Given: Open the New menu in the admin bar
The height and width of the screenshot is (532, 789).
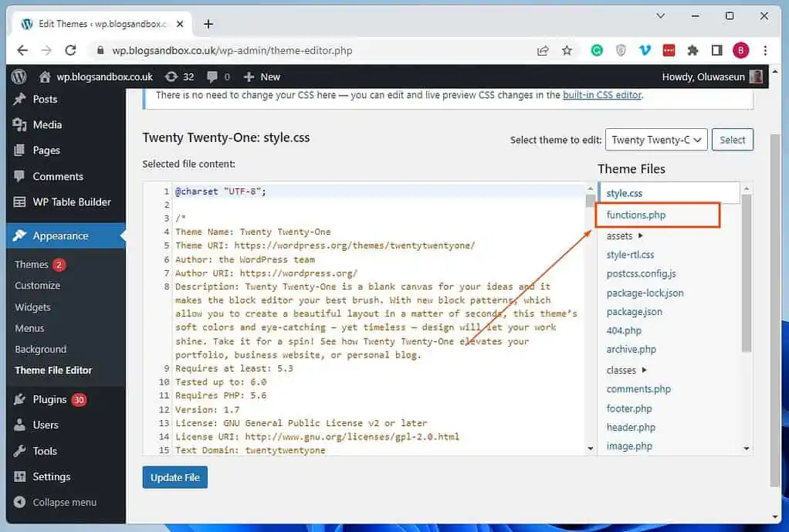Looking at the screenshot, I should tap(262, 76).
